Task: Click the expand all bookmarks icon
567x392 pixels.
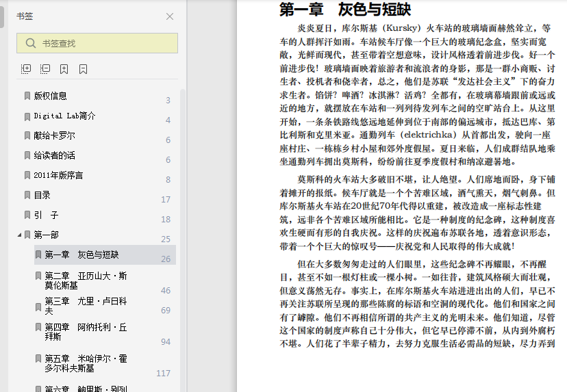Action: [x=26, y=68]
